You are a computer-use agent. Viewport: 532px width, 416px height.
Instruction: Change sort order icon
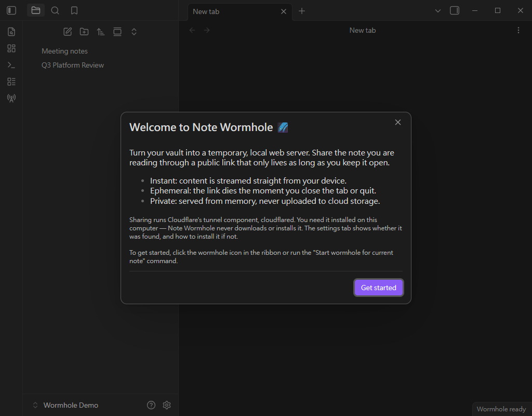click(100, 32)
